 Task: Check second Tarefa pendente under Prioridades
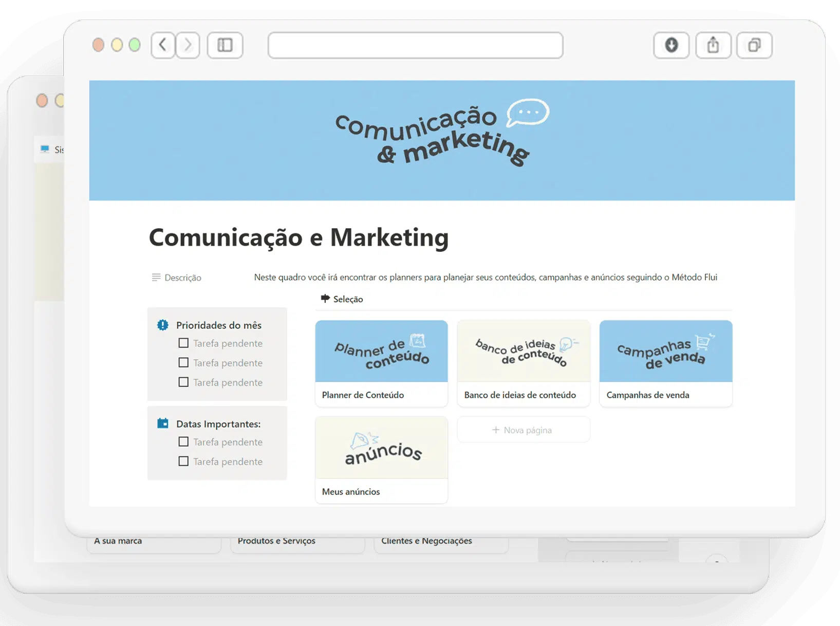click(183, 362)
